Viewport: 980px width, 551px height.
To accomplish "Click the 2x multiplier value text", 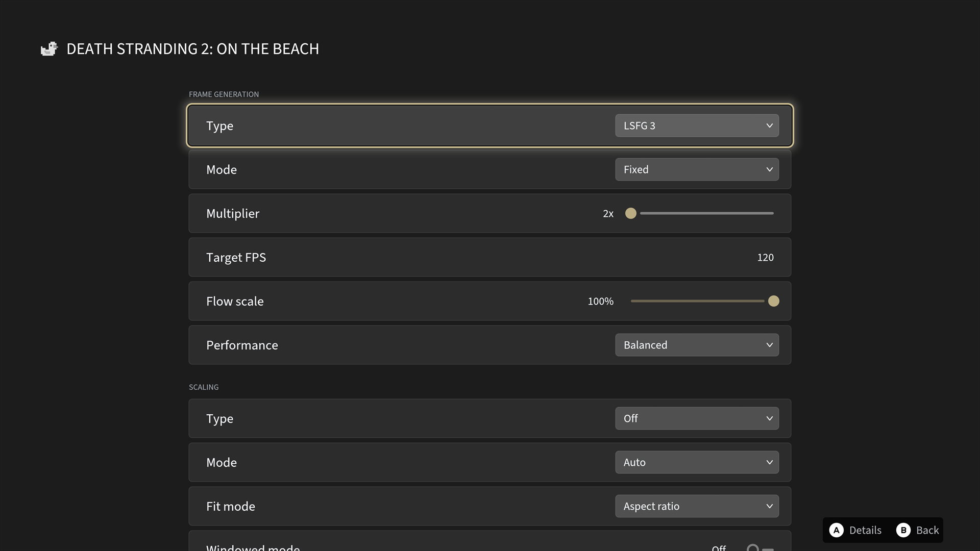I will pyautogui.click(x=608, y=214).
